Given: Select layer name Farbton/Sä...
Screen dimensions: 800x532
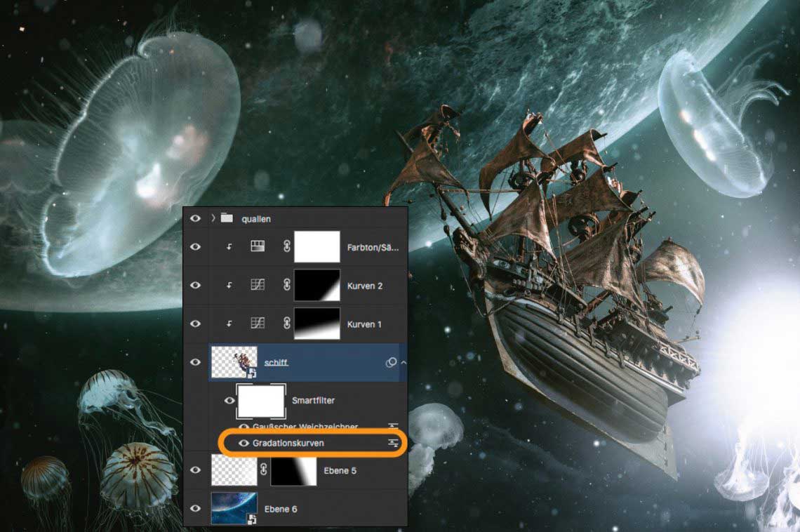Looking at the screenshot, I should (373, 247).
